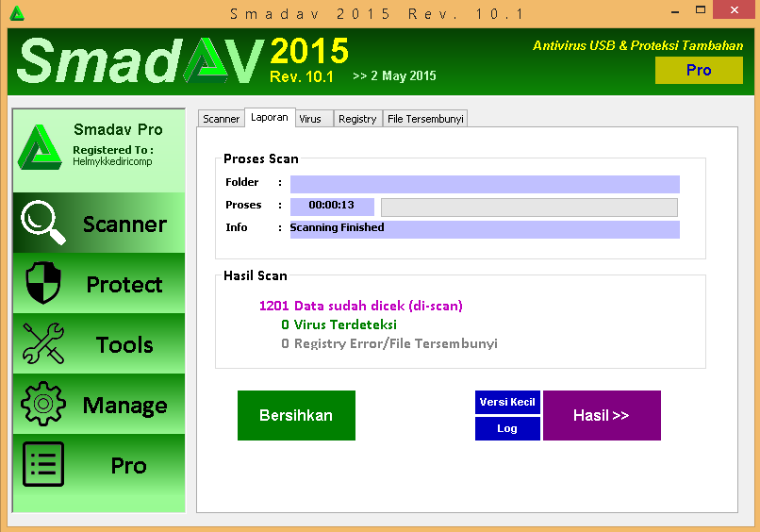
Task: Click the Smadav Pro triangle logo in sidebar
Action: pyautogui.click(x=40, y=147)
